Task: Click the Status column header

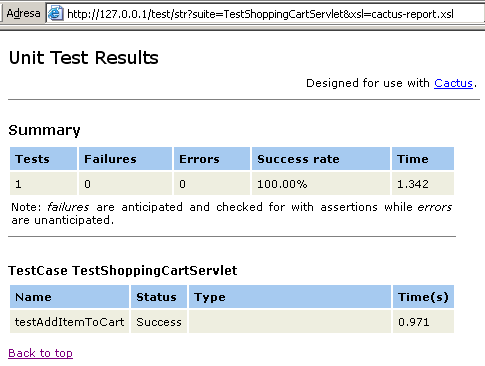Action: [159, 297]
